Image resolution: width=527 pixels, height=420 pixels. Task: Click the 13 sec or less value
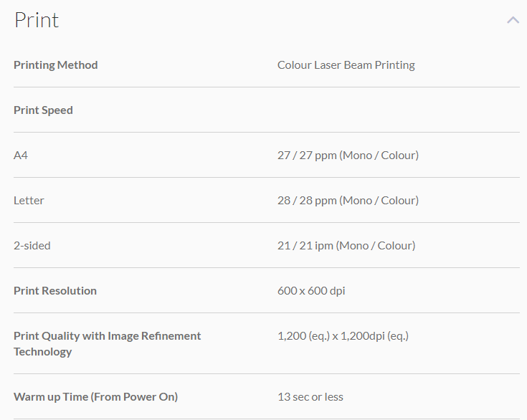[x=310, y=397]
